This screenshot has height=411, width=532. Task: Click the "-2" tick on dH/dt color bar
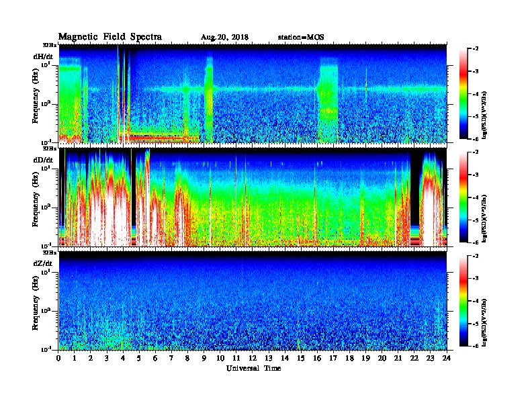(476, 49)
